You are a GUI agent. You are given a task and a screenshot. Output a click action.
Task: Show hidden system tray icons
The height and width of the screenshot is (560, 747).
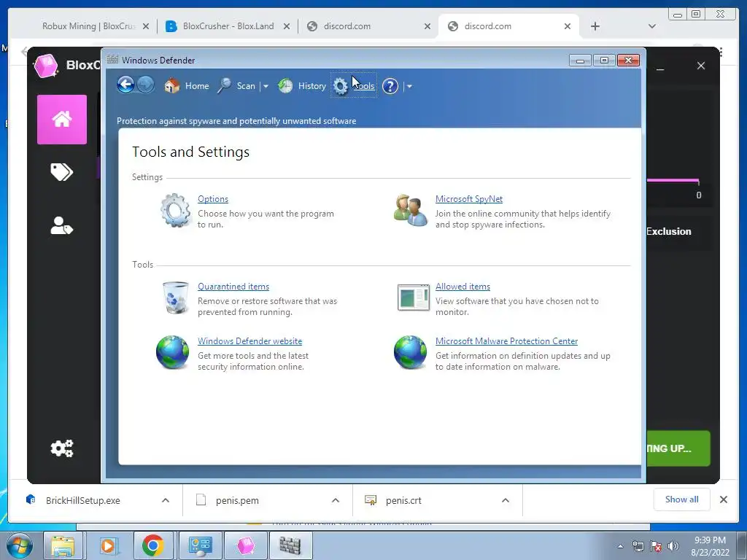(x=620, y=546)
